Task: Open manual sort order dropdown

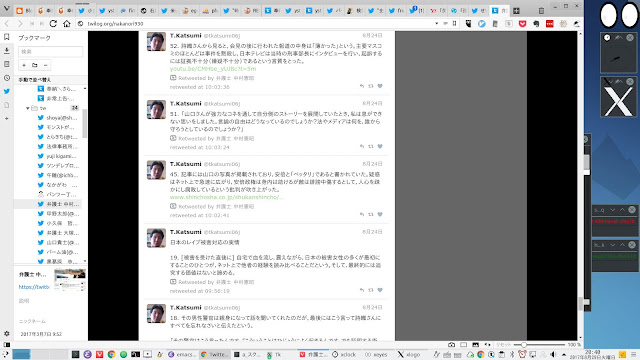Action: [x=50, y=80]
